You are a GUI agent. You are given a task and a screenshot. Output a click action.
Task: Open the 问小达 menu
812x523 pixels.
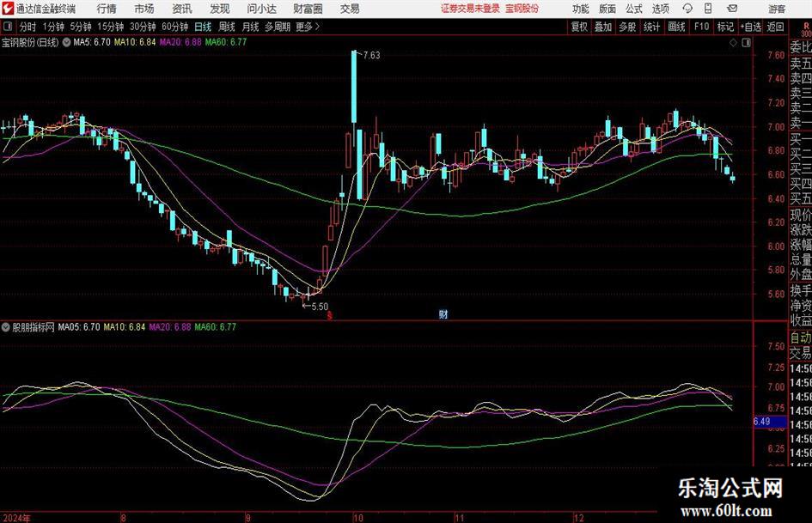261,9
